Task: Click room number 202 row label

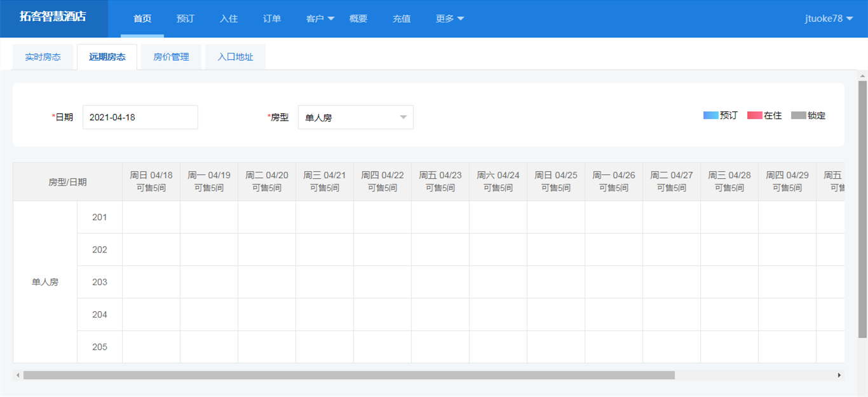Action: coord(100,249)
